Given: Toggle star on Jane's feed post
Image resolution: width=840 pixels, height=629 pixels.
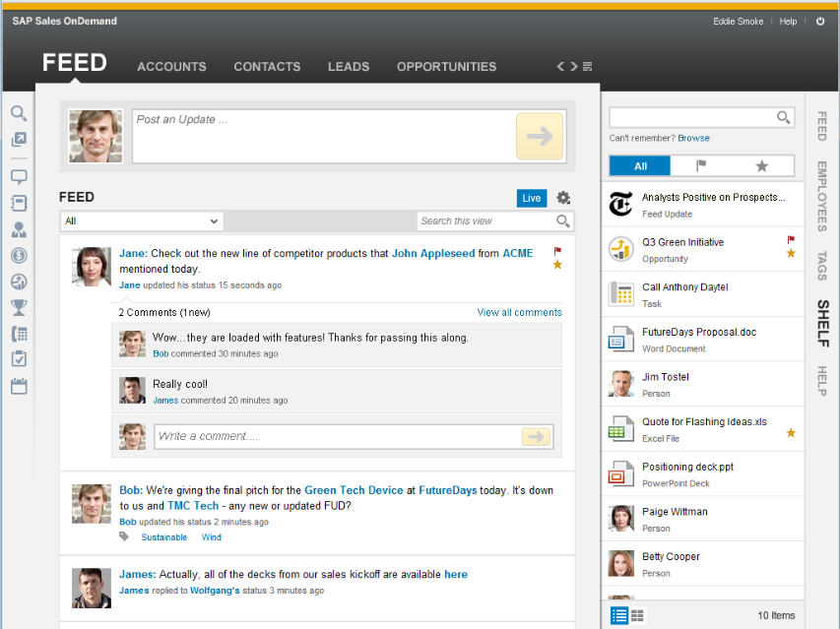Looking at the screenshot, I should pos(557,265).
